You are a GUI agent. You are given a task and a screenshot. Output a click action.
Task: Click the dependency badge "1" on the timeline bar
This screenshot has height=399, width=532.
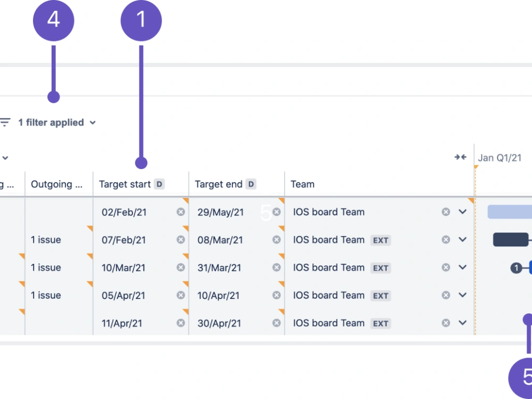click(x=516, y=268)
